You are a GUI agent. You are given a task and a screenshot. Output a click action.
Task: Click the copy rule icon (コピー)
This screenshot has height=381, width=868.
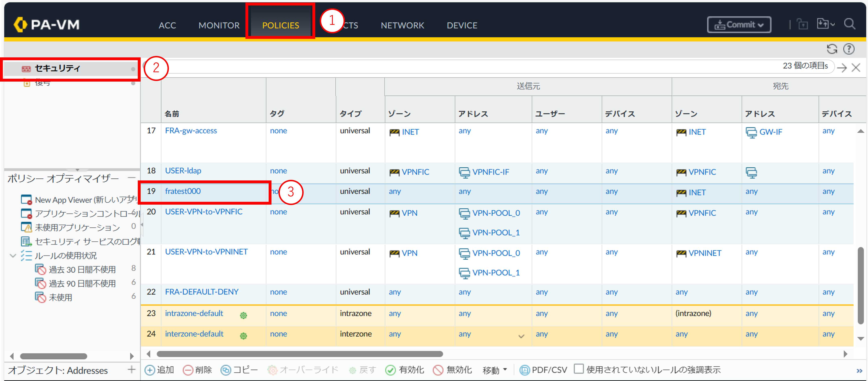pos(226,370)
